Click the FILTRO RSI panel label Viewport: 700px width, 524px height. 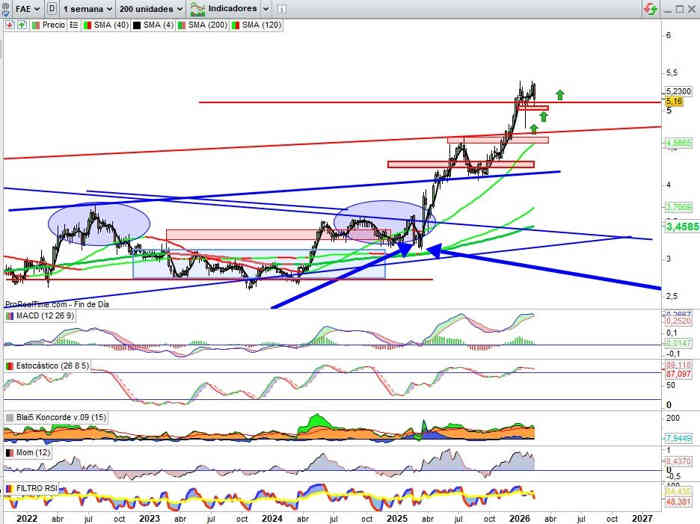click(x=37, y=488)
